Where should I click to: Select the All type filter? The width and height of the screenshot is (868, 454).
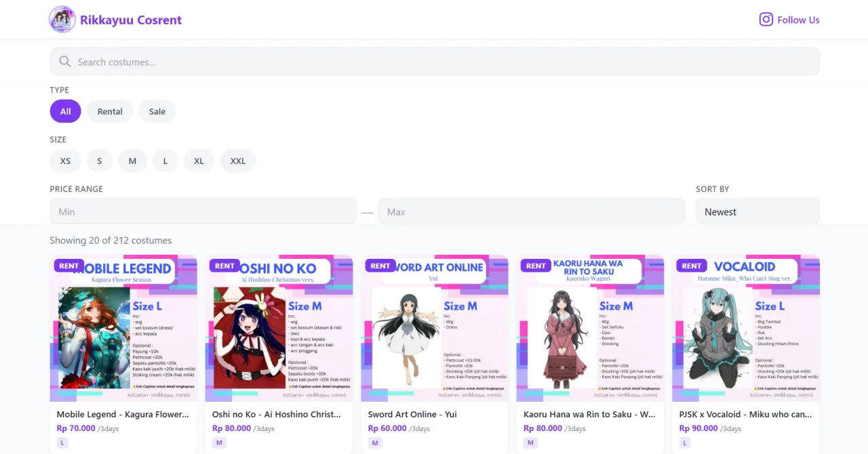(65, 111)
